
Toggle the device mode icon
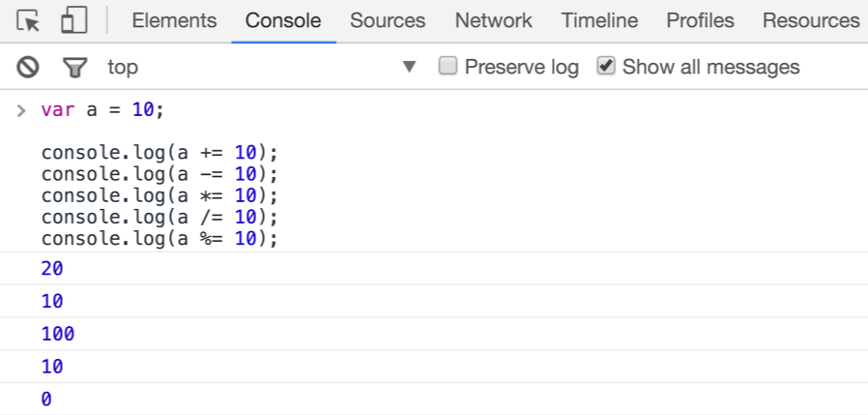point(74,20)
